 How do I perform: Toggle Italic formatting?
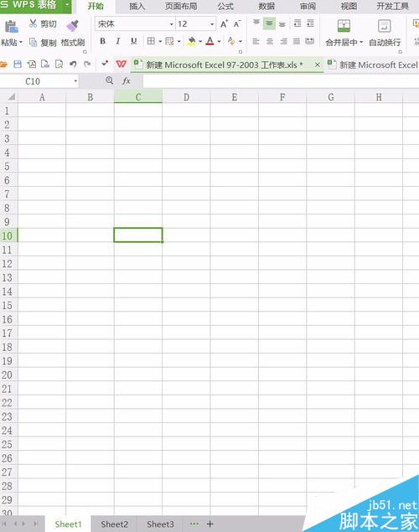point(117,41)
